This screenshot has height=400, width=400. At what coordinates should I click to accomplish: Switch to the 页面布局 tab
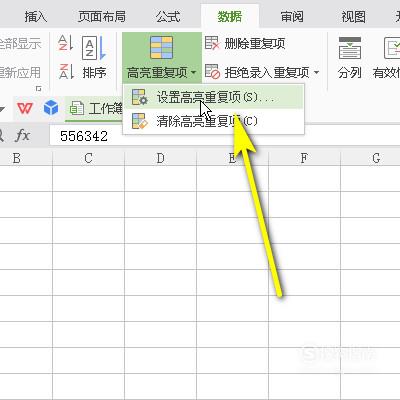pyautogui.click(x=102, y=16)
